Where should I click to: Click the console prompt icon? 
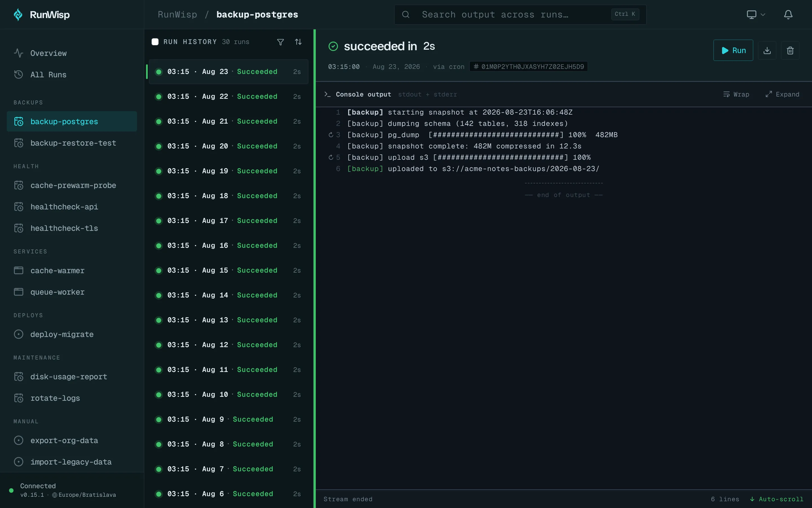pos(328,95)
